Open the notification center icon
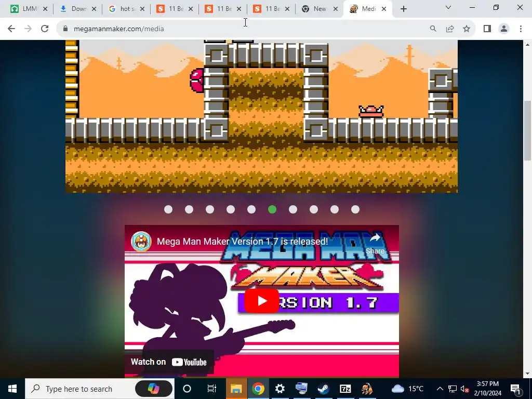 tap(515, 389)
